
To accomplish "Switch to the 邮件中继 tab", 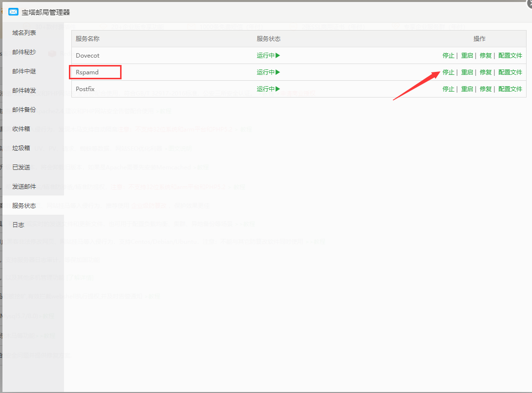I will click(x=24, y=71).
